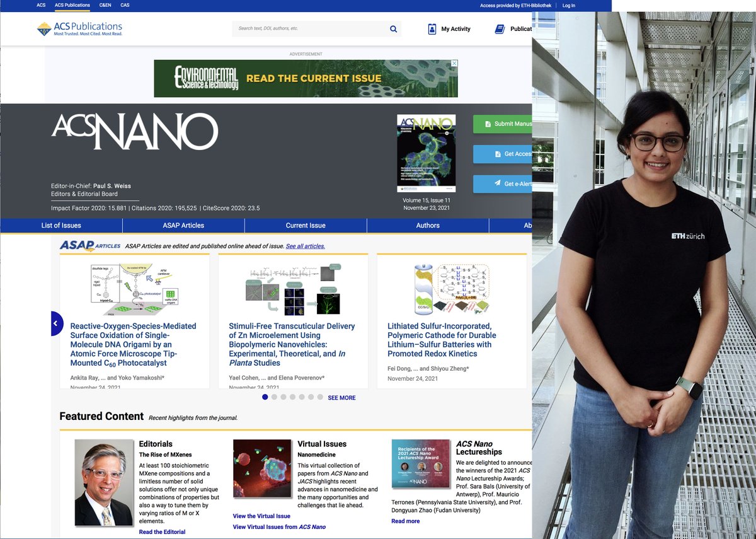Click the Log In link

click(x=569, y=6)
